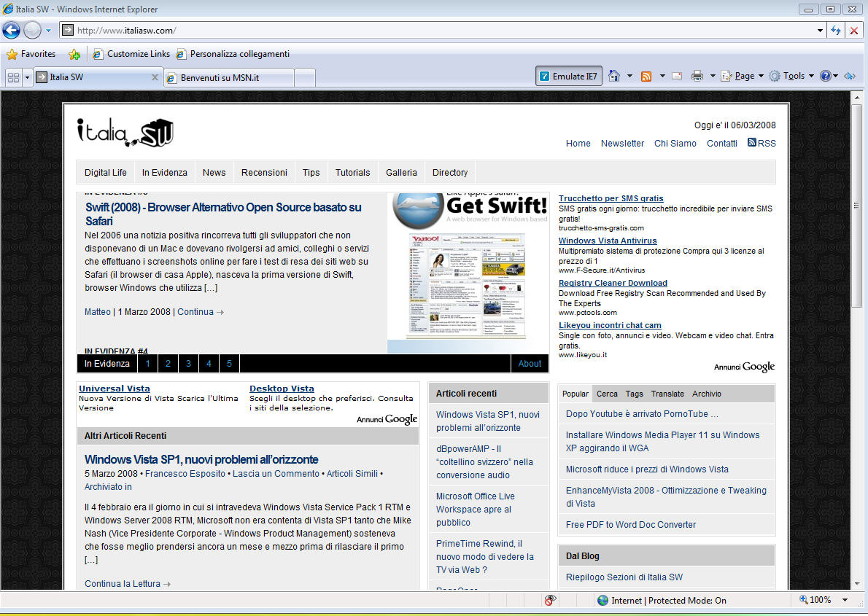Click the RSS feeds toolbar icon
Image resolution: width=868 pixels, height=616 pixels.
(646, 77)
